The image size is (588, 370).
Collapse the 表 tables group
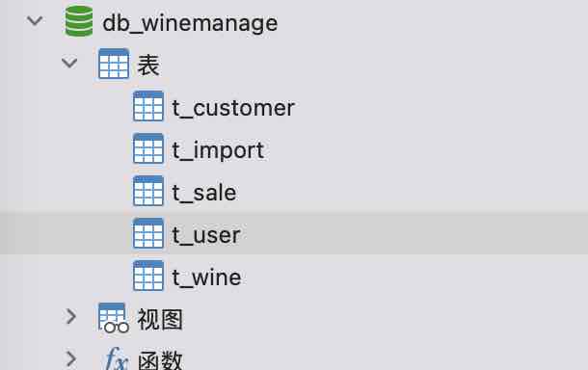[x=69, y=63]
